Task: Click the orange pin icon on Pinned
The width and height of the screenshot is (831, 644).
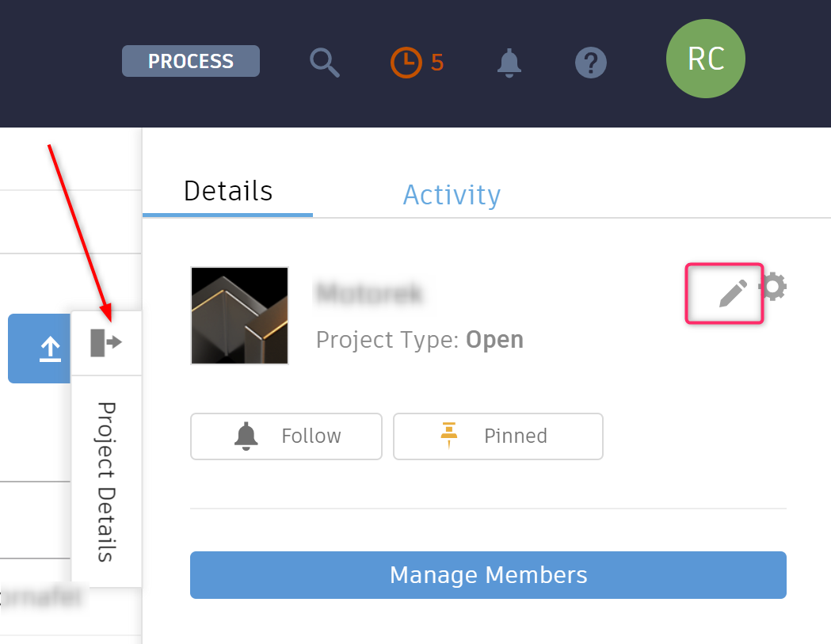Action: 450,436
